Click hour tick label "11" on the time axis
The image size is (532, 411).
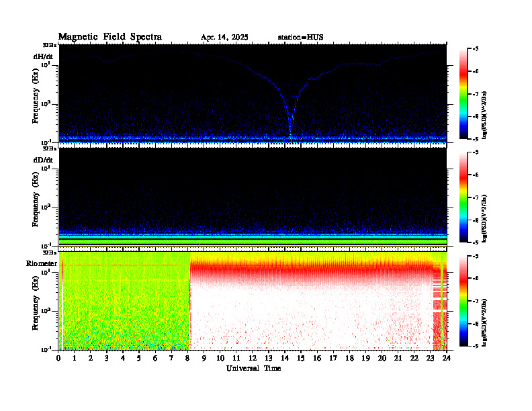coord(236,359)
